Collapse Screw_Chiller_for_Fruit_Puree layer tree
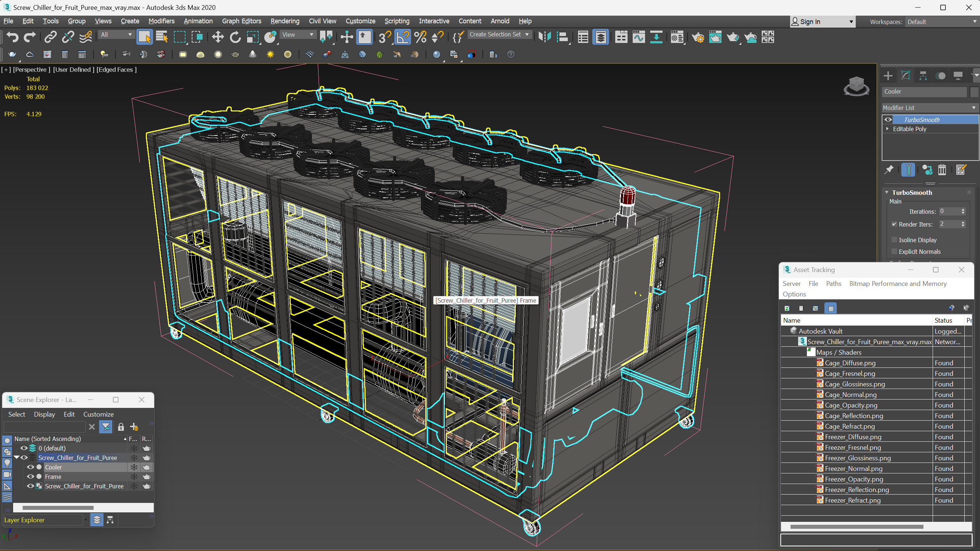 16,457
